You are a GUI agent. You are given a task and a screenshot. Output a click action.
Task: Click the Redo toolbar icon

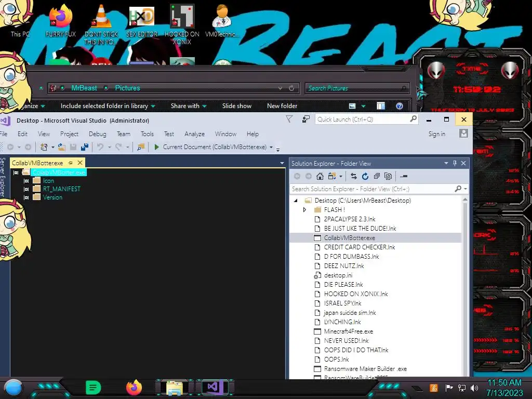118,147
